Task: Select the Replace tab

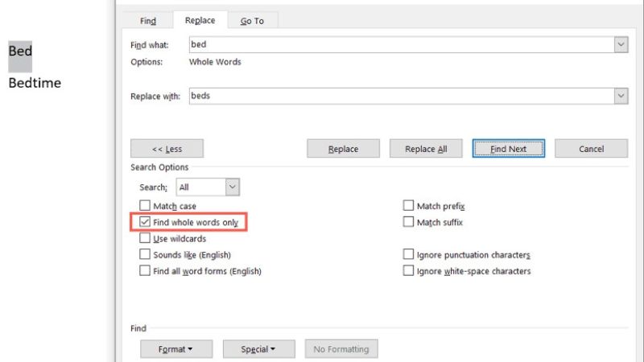Action: coord(200,21)
